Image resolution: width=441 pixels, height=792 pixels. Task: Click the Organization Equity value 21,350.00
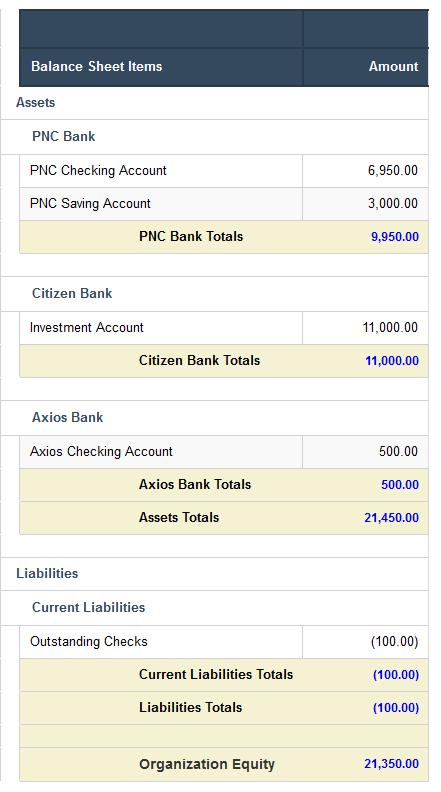pyautogui.click(x=391, y=764)
